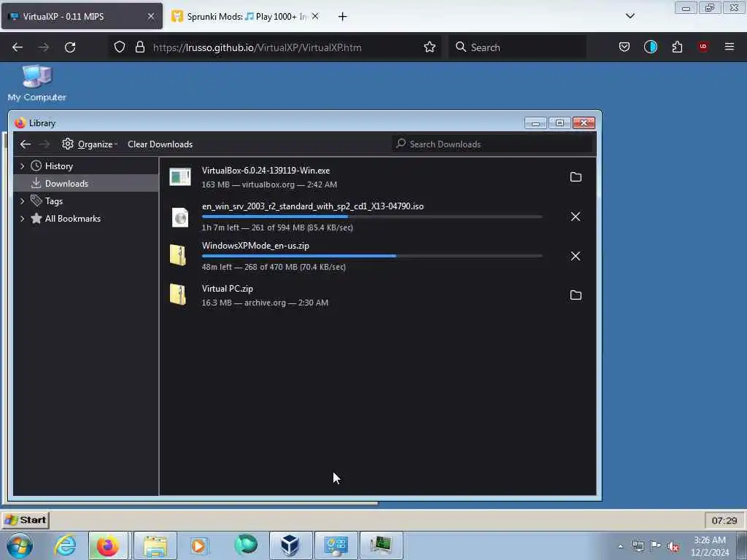Open folder for VirtualBox-6.0.24 download
Screen dimensions: 747x560
pos(576,177)
